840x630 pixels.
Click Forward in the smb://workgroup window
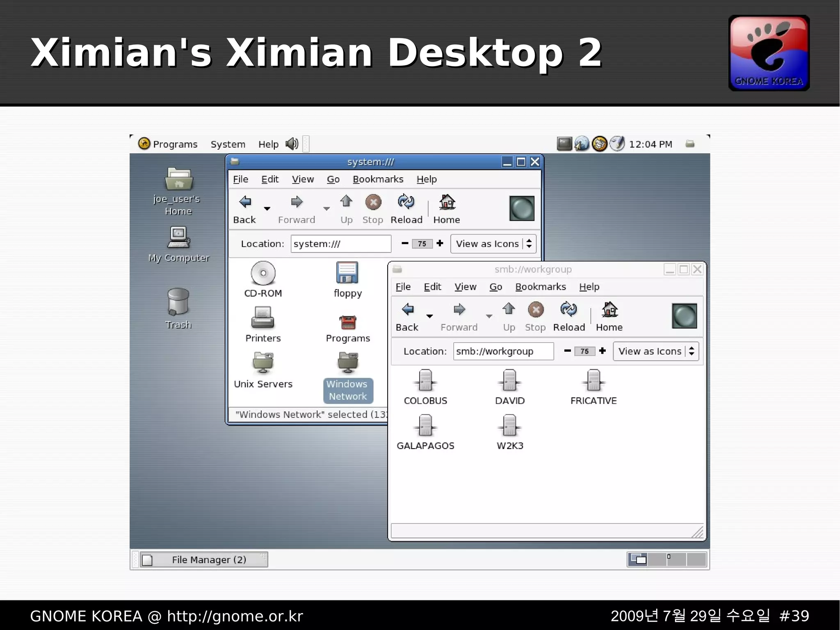[459, 316]
